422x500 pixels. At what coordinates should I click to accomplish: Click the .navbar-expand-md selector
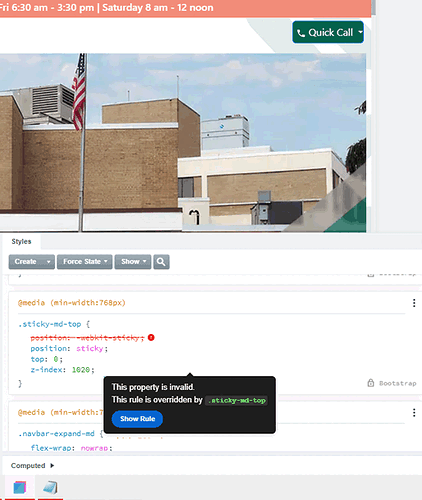point(56,434)
